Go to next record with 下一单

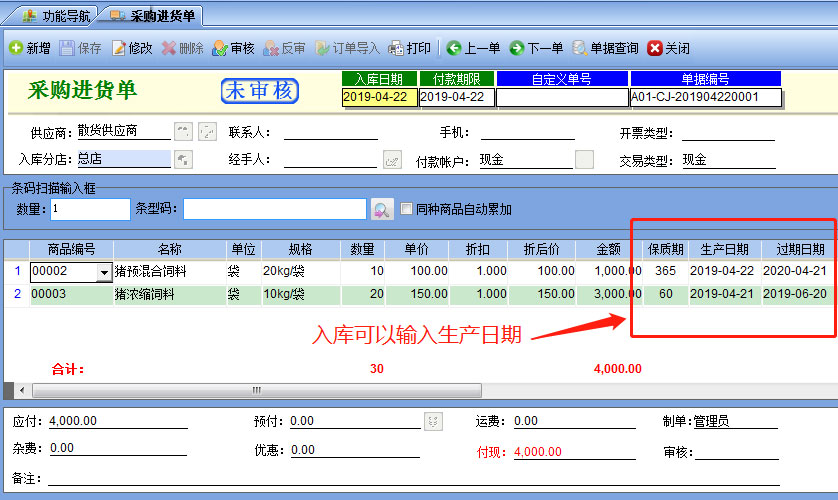pos(537,48)
